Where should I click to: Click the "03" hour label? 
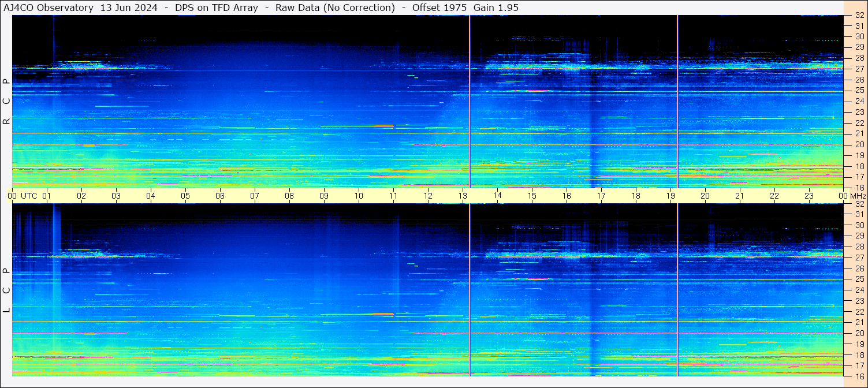pyautogui.click(x=116, y=196)
